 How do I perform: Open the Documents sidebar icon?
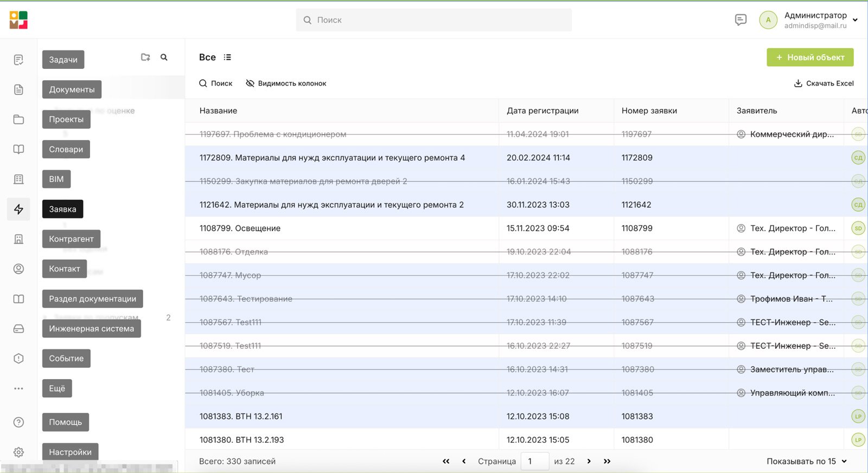[18, 90]
